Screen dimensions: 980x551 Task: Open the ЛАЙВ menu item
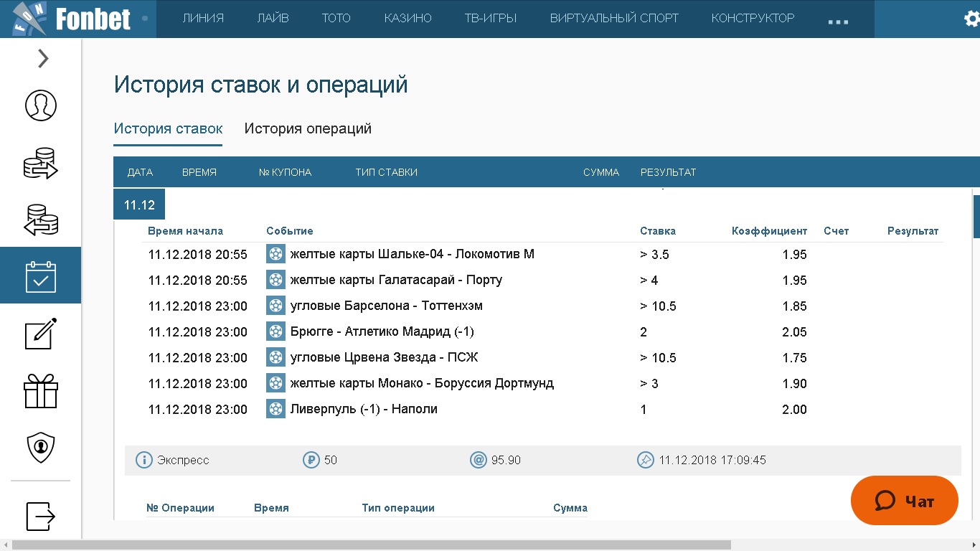click(273, 19)
